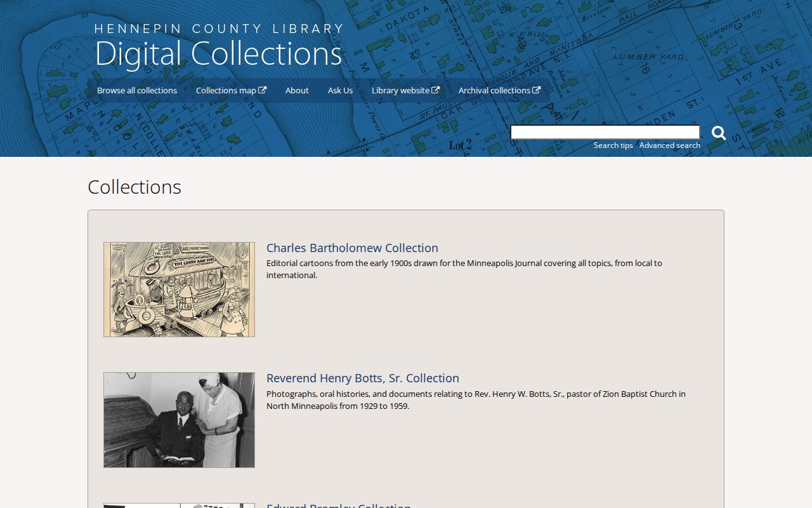Open the Reverend Henry Botts, Sr. Collection
This screenshot has height=508, width=812.
point(363,378)
